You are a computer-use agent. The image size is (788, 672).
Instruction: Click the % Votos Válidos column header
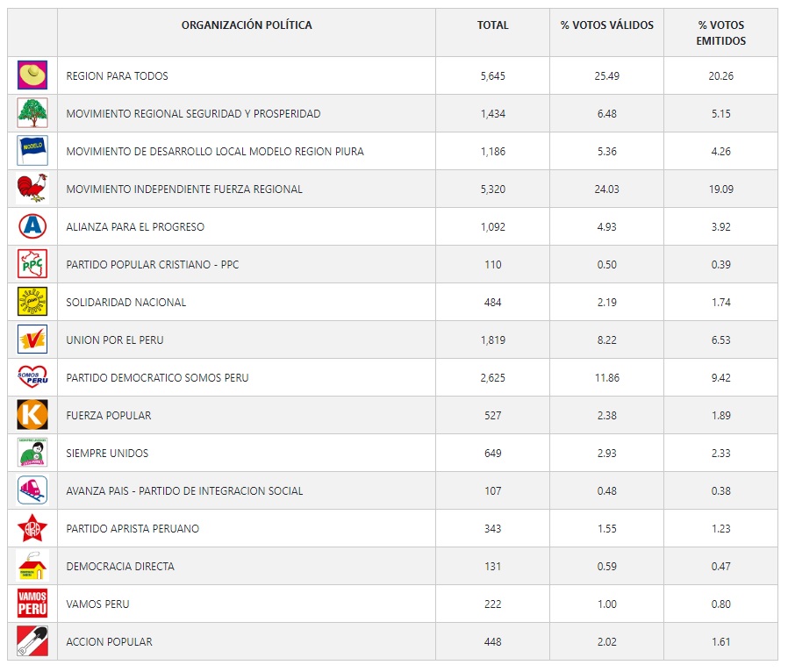(607, 25)
